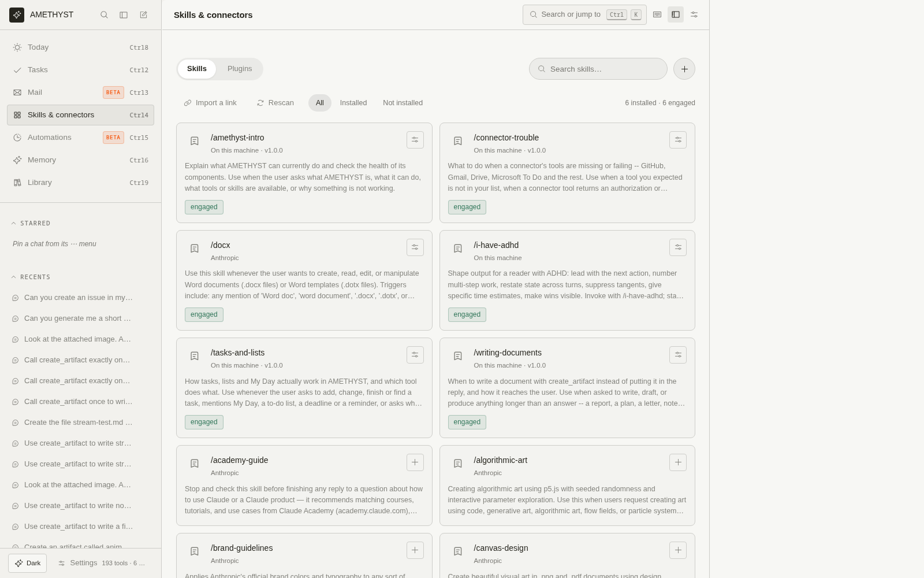Viewport: 924px width, 578px height.
Task: Open recent chat 'Create the file stream-test.md …'
Action: [x=79, y=423]
